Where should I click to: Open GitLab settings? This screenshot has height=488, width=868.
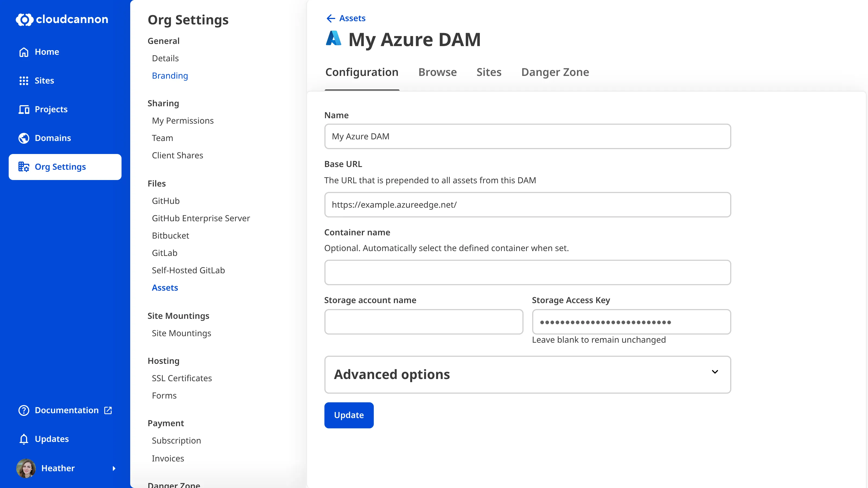tap(164, 253)
